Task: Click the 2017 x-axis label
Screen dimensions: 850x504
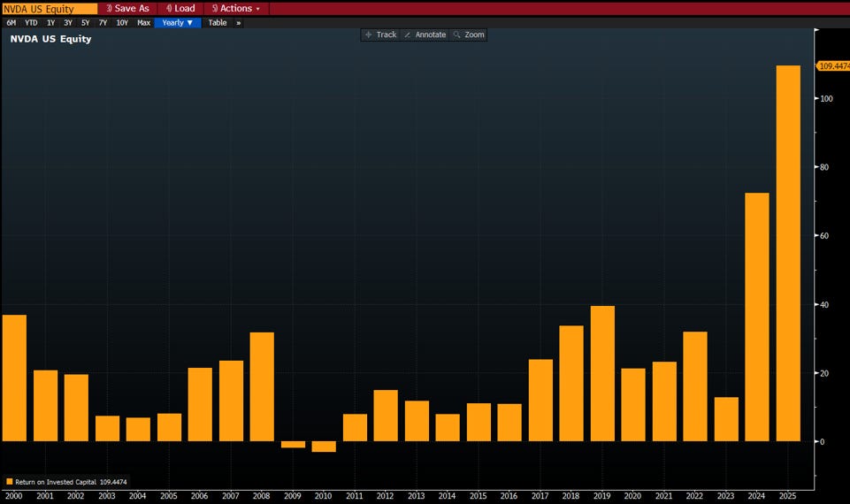Action: pos(540,496)
